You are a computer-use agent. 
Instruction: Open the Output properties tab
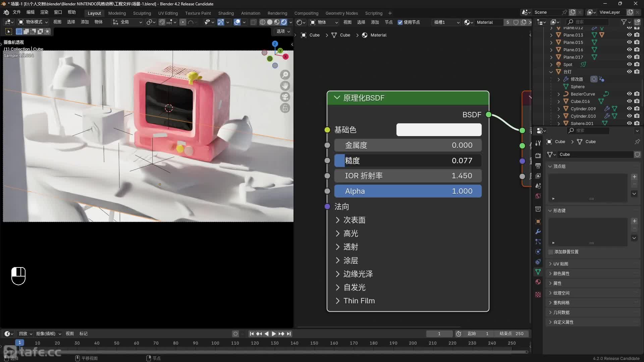coord(538,166)
